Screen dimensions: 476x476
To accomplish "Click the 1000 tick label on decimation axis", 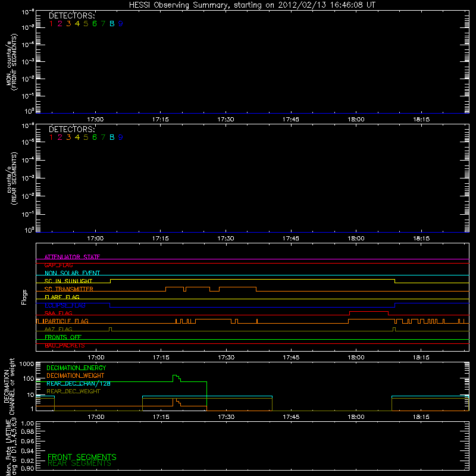I will pyautogui.click(x=27, y=364).
